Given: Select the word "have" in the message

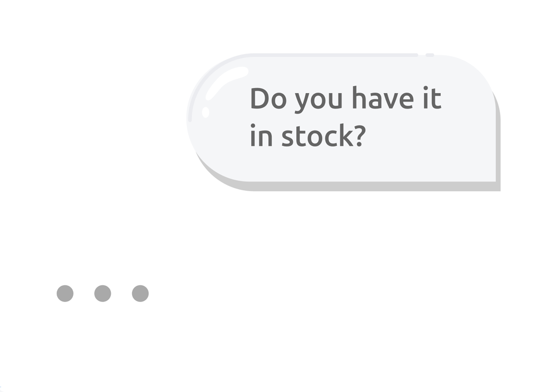Looking at the screenshot, I should pyautogui.click(x=382, y=98).
